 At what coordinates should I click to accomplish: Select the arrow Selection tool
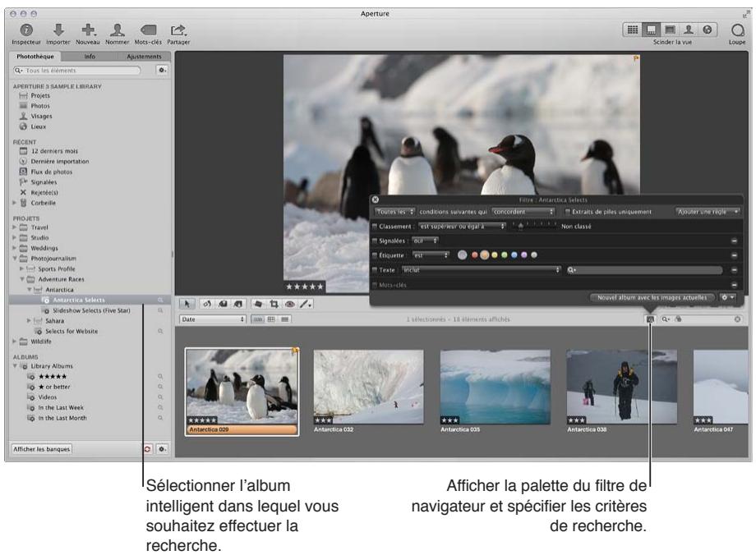[187, 304]
